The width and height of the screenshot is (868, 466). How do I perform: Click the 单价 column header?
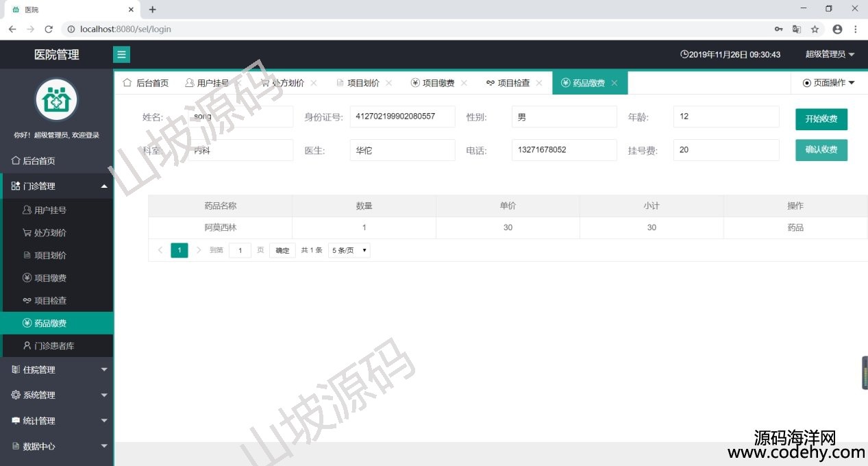508,206
